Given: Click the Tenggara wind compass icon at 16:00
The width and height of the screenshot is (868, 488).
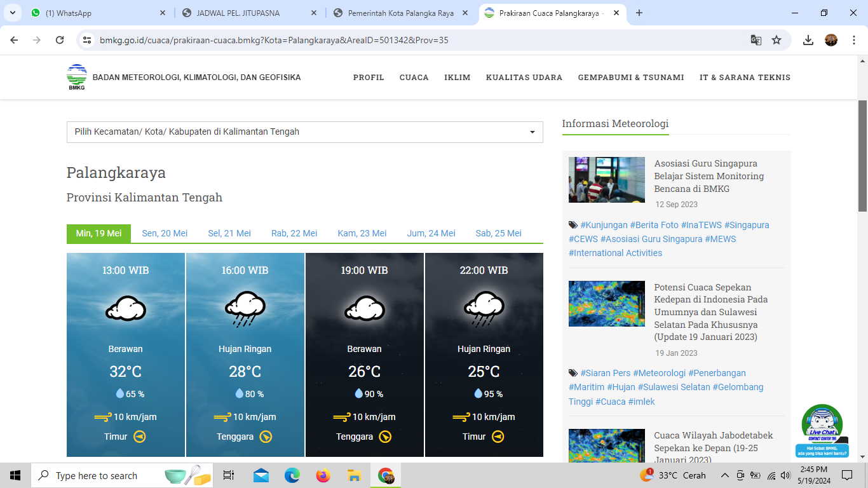Looking at the screenshot, I should 266,437.
